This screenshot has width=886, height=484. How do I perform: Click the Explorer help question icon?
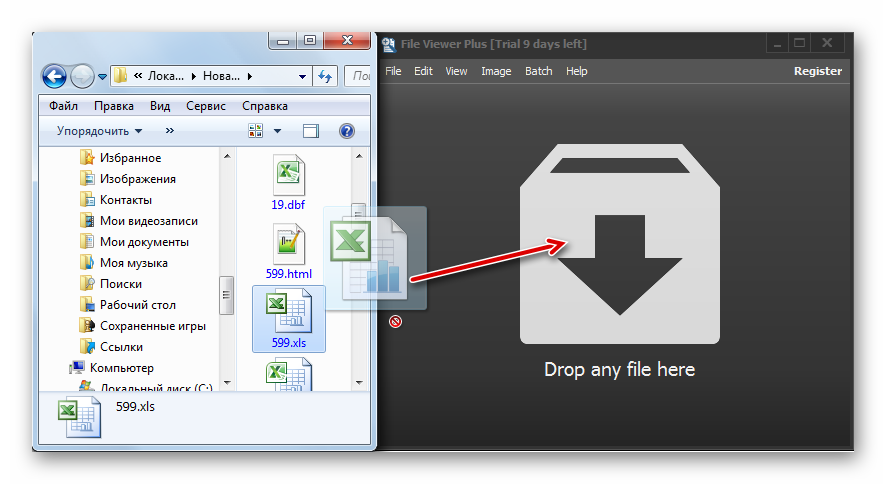[346, 131]
